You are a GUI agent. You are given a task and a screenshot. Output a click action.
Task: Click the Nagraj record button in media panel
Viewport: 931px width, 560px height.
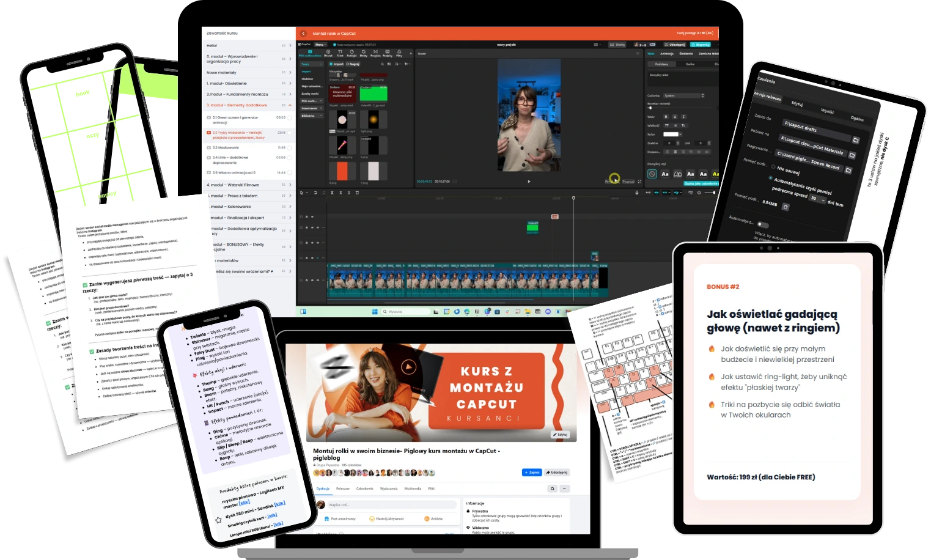click(353, 64)
